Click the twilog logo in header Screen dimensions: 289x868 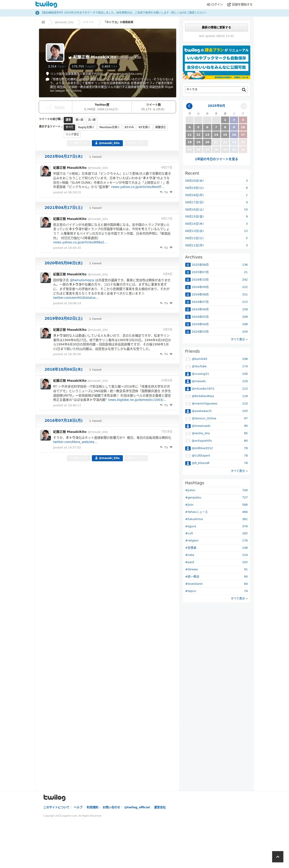tap(46, 4)
